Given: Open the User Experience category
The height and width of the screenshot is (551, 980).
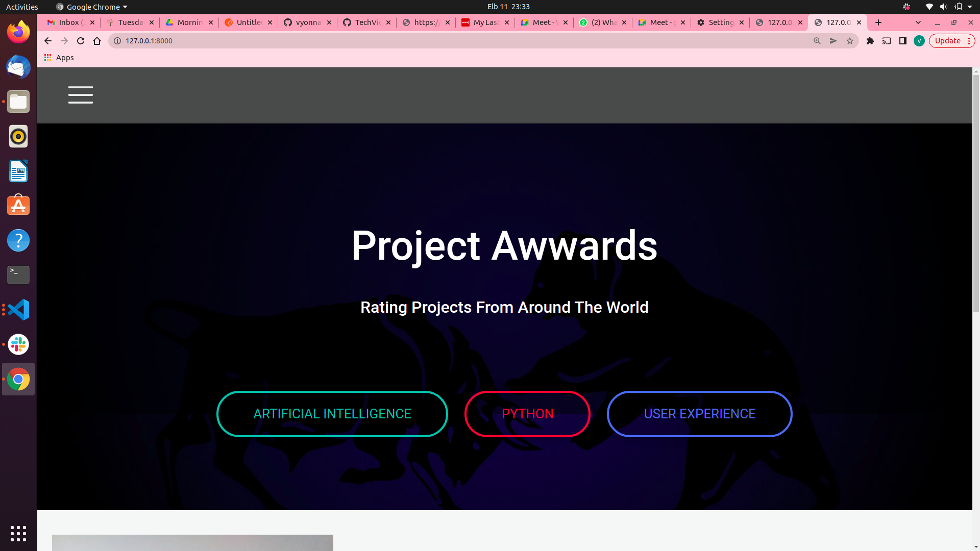Looking at the screenshot, I should (x=699, y=414).
